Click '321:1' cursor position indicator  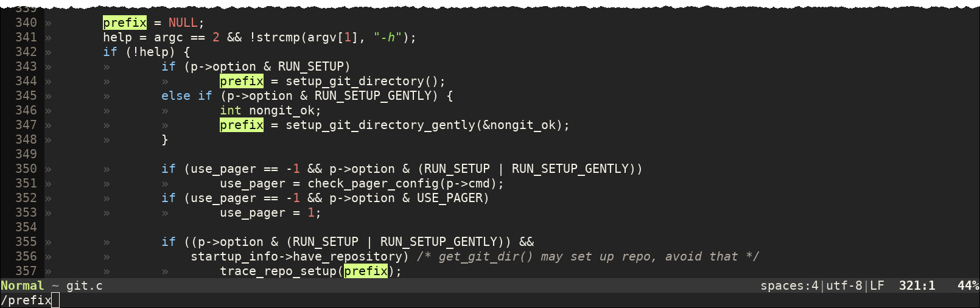[917, 285]
